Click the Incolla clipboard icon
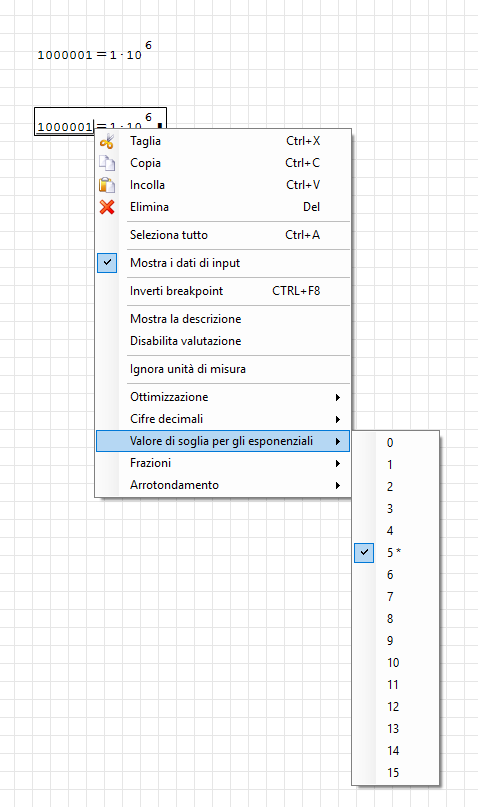This screenshot has width=478, height=807. tap(107, 185)
